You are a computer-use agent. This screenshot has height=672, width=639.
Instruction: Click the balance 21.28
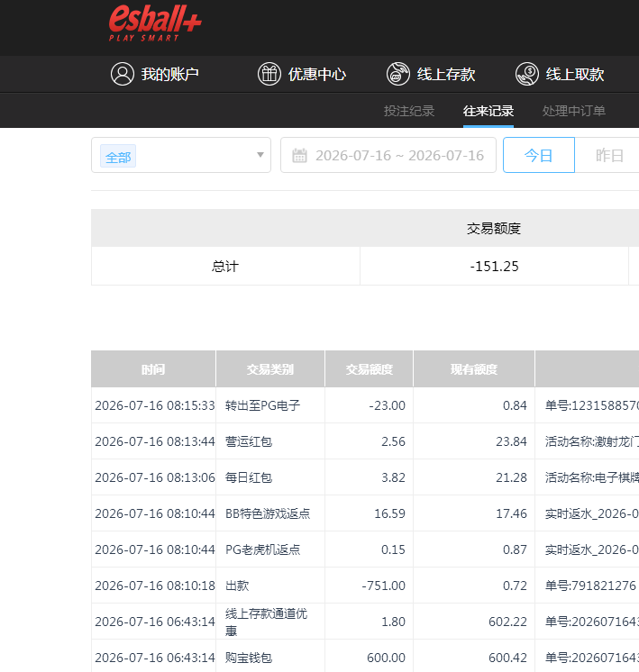(x=511, y=477)
